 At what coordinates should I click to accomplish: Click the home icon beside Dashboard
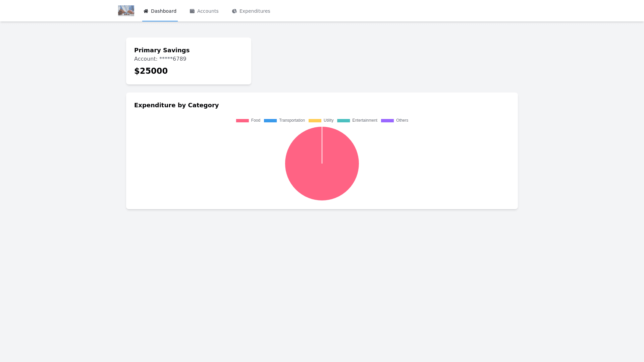point(146,11)
